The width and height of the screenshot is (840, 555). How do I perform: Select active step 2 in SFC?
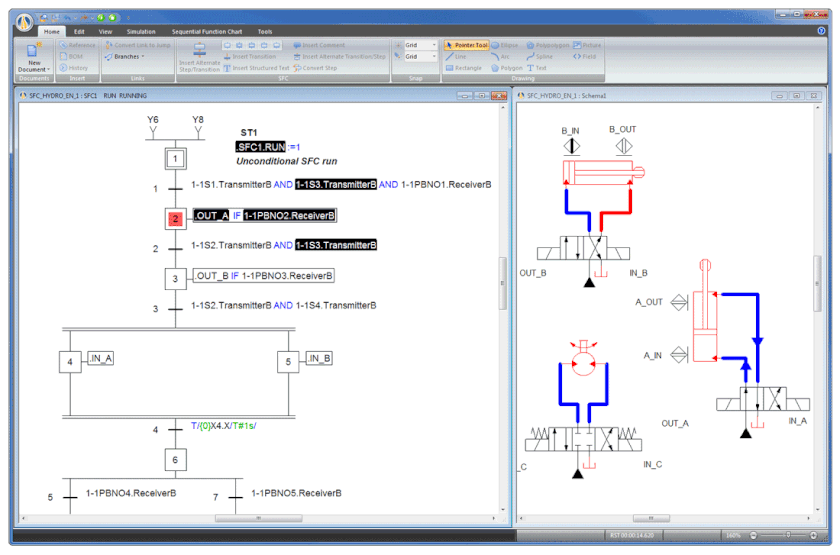click(x=175, y=219)
